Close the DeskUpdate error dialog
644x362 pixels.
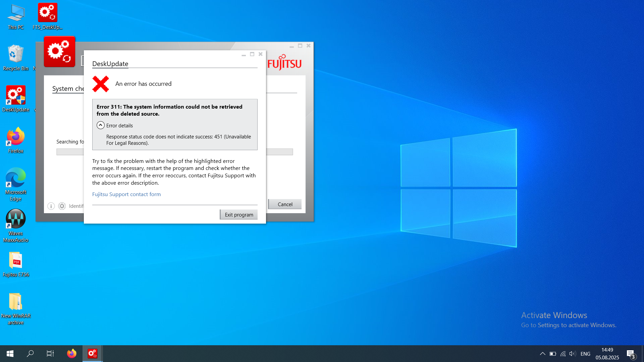(261, 54)
